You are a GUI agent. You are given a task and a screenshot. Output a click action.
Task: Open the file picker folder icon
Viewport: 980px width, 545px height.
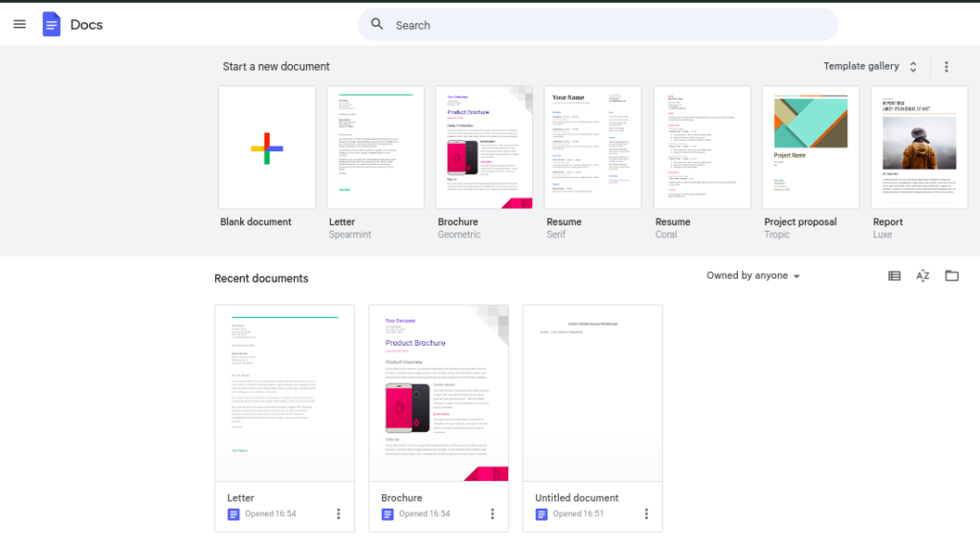point(952,275)
